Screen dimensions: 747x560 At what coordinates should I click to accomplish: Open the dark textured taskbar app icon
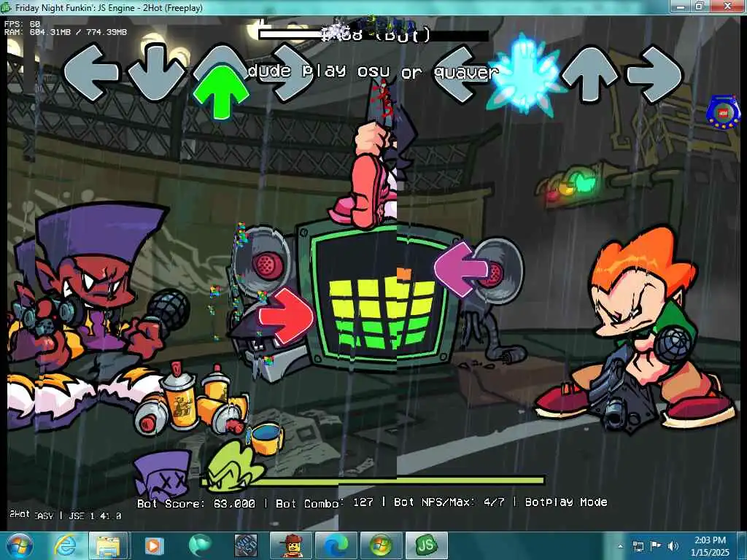(246, 545)
